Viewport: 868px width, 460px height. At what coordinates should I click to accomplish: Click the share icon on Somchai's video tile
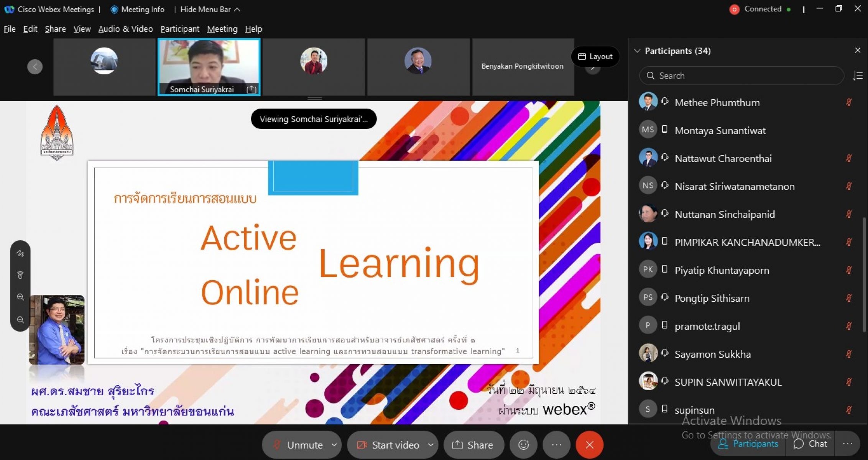click(x=252, y=89)
